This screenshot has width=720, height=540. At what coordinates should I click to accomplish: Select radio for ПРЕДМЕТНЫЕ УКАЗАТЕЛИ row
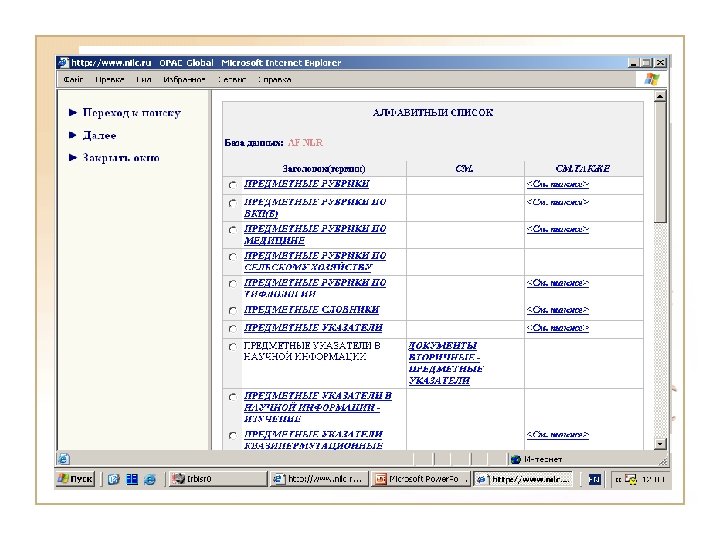[233, 329]
